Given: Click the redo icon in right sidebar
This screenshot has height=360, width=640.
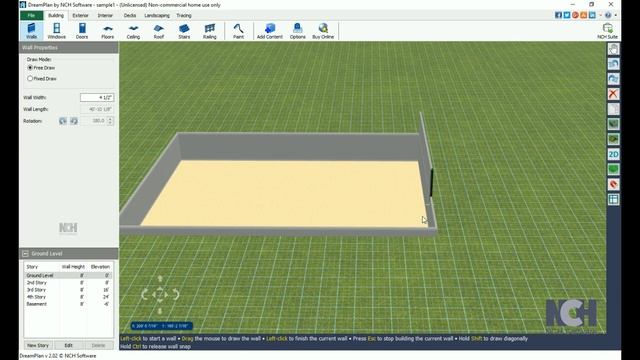Looking at the screenshot, I should [613, 79].
